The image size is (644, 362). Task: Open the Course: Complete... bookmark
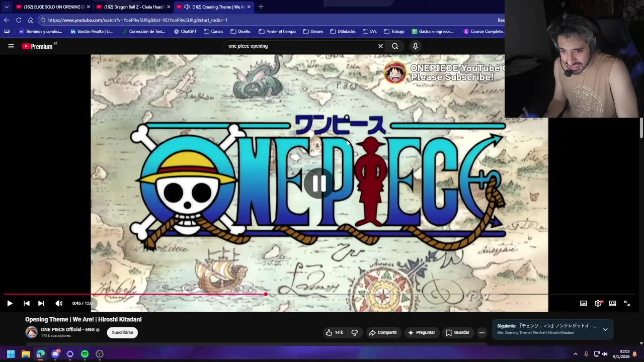pos(484,32)
